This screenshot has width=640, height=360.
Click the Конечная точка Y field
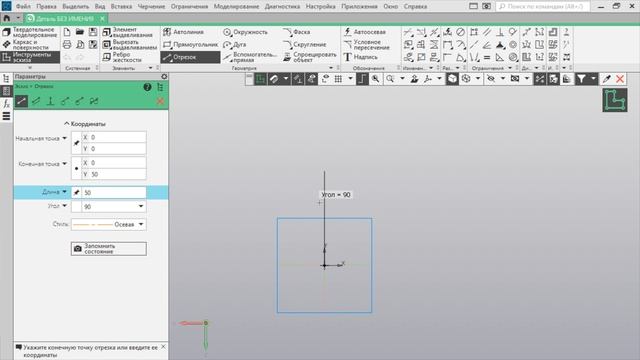coord(113,174)
